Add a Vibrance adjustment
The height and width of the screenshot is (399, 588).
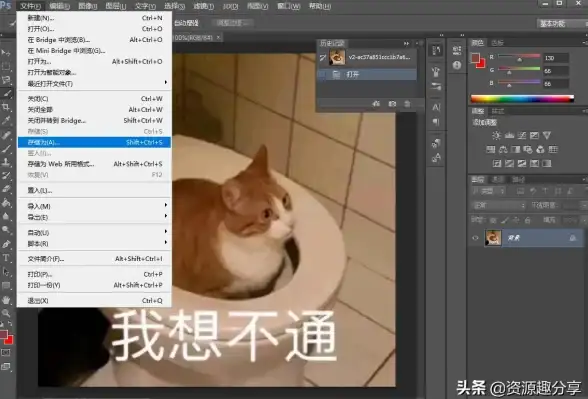pyautogui.click(x=547, y=135)
